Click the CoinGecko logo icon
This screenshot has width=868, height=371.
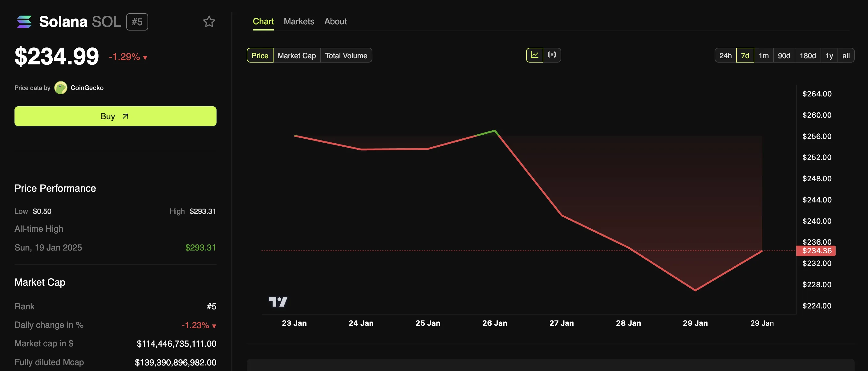pyautogui.click(x=61, y=88)
